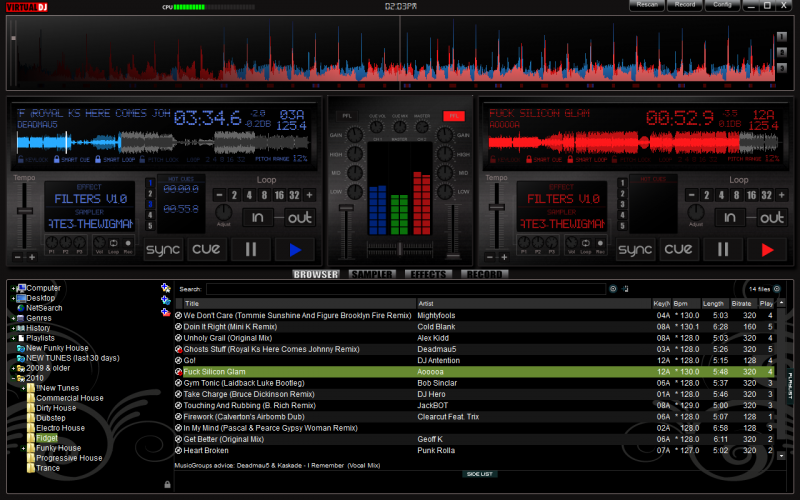Toggle Smart Loop on the right deck
Viewport: 800px width, 500px height.
(587, 160)
